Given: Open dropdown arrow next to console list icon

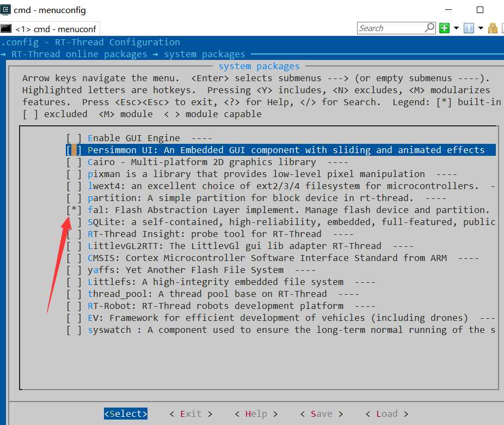Looking at the screenshot, I should click(481, 28).
